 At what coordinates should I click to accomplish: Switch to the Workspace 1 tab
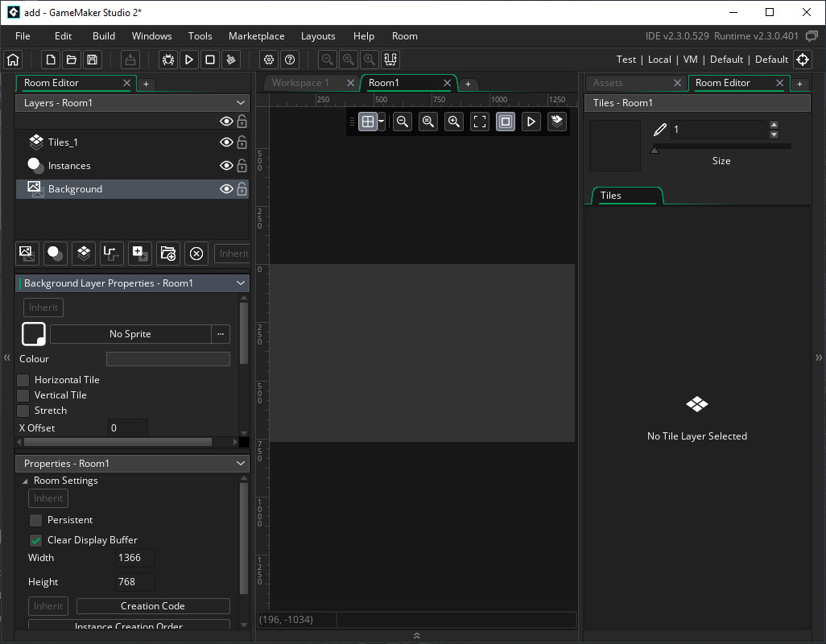point(300,83)
